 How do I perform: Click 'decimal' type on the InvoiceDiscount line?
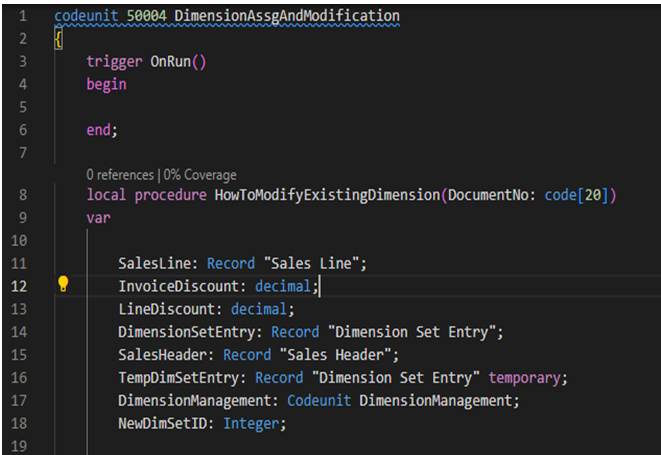point(282,286)
